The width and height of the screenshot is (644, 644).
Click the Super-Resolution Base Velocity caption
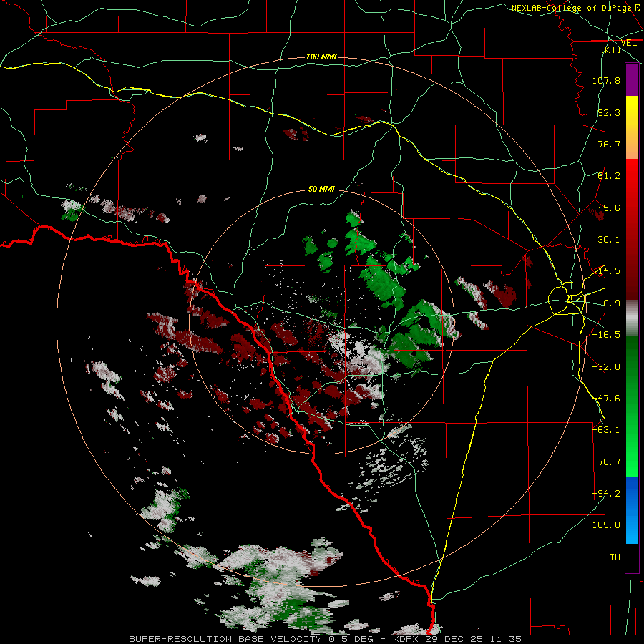pyautogui.click(x=326, y=639)
